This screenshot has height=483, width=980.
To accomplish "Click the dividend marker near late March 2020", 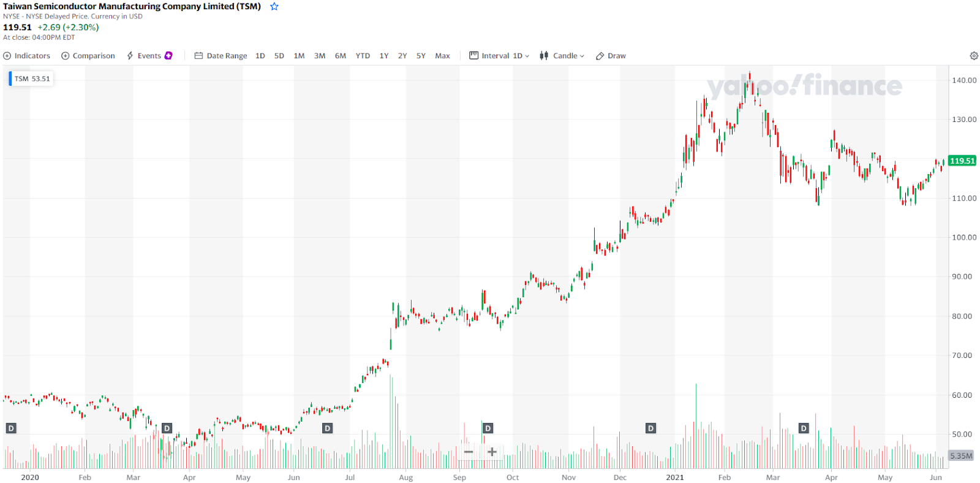I will 167,428.
